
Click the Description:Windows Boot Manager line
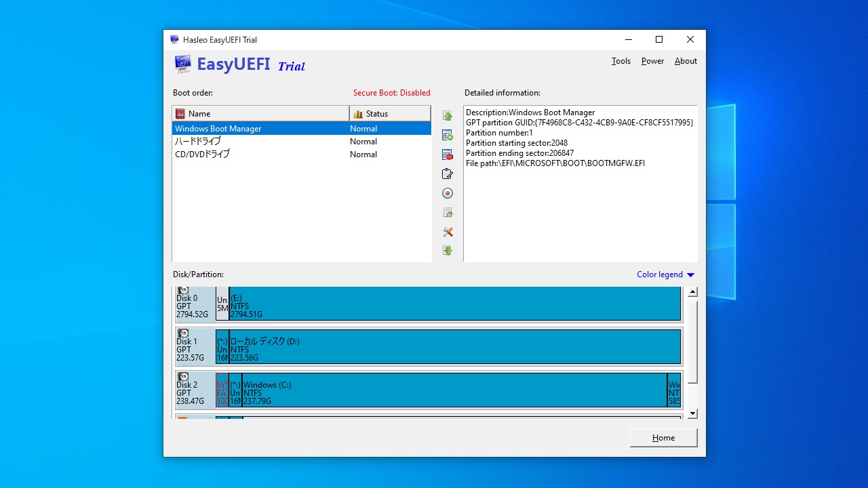click(530, 113)
